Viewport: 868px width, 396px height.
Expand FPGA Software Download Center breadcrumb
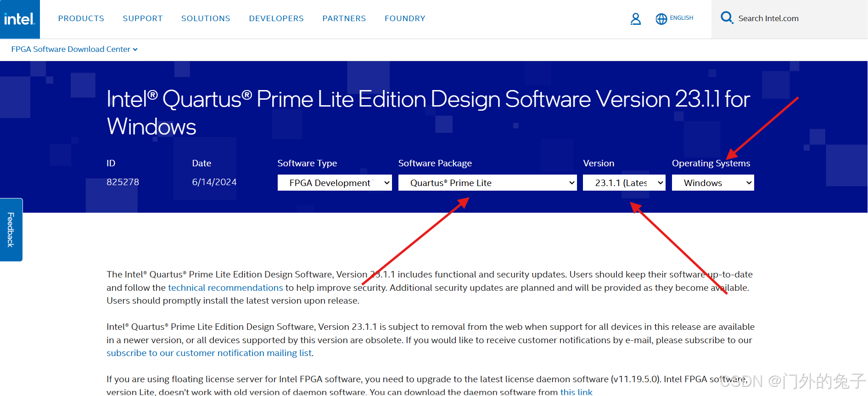(74, 49)
